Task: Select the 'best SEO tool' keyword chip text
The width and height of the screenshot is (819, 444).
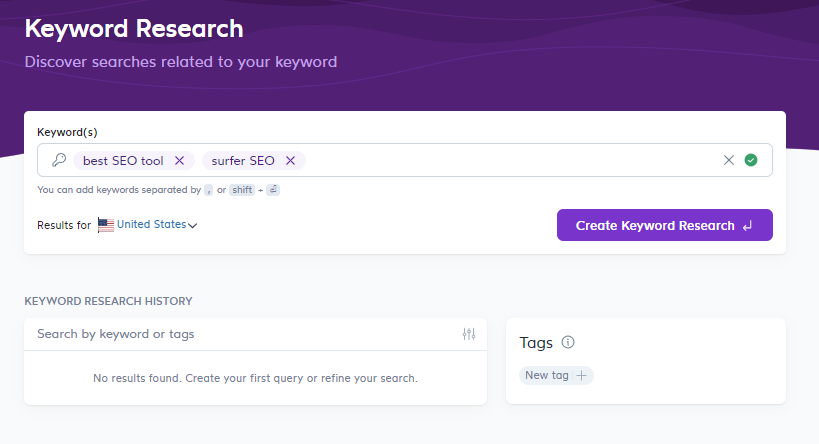Action: tap(123, 161)
